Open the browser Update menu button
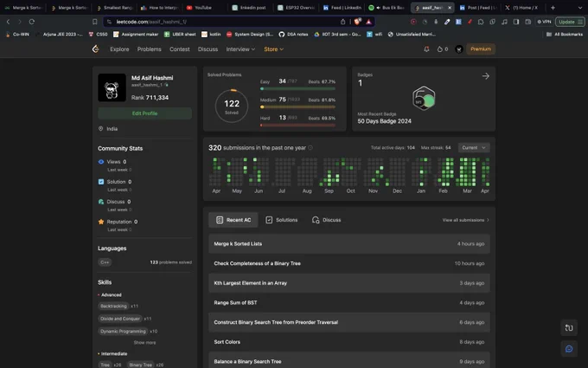Image resolution: width=588 pixels, height=368 pixels. [570, 22]
